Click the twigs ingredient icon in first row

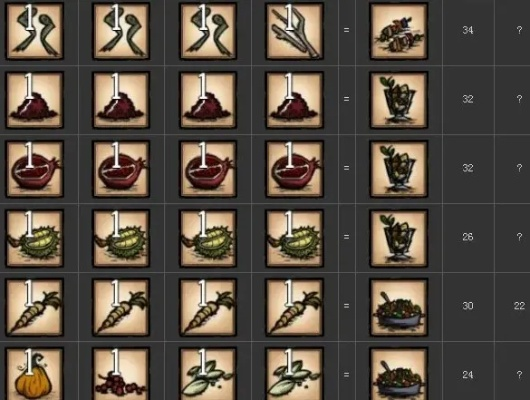point(295,31)
